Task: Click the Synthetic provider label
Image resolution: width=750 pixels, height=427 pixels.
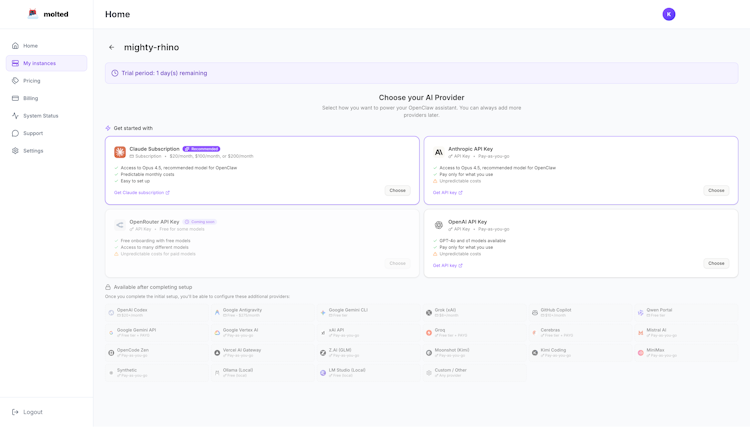Action: [x=127, y=370]
